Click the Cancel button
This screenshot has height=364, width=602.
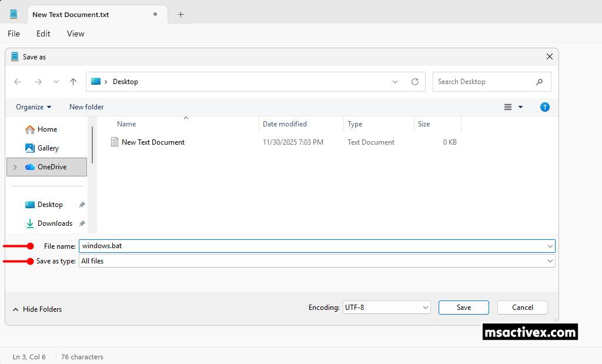[522, 308]
